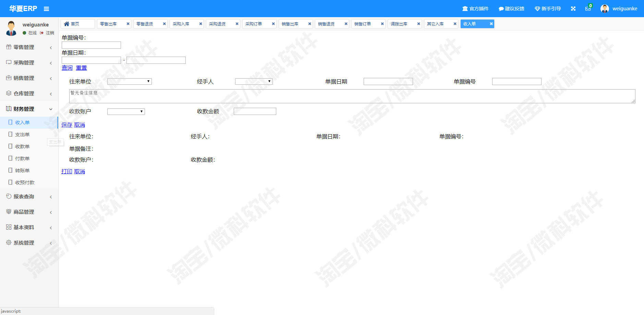644x315 pixels.
Task: Click 重置 reset link
Action: tap(81, 68)
